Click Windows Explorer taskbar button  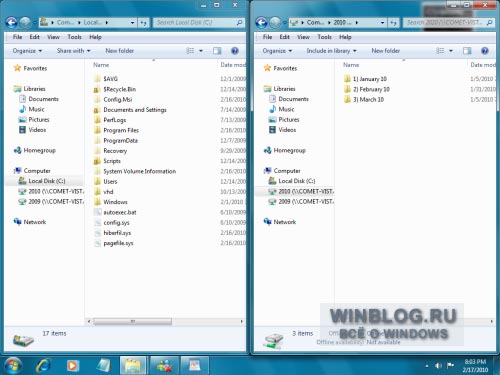(133, 366)
